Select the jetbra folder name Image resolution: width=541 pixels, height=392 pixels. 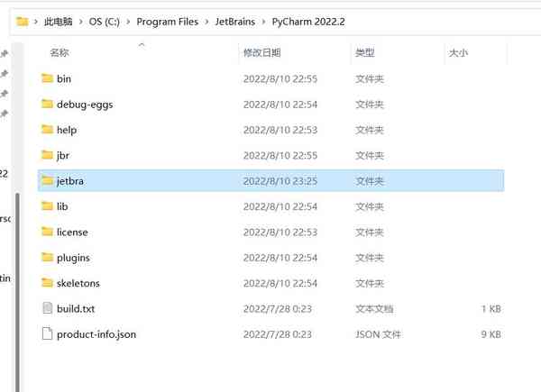point(70,181)
